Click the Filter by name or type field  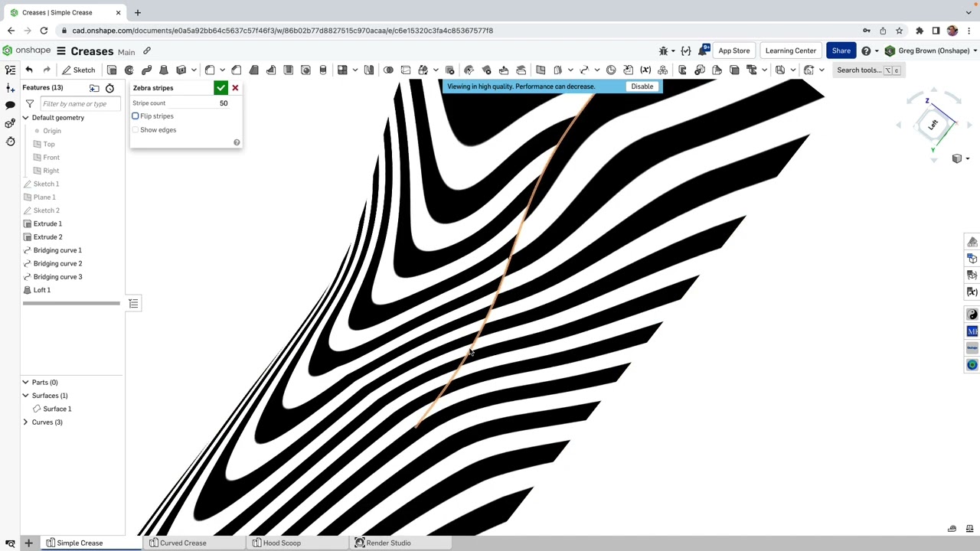(79, 103)
